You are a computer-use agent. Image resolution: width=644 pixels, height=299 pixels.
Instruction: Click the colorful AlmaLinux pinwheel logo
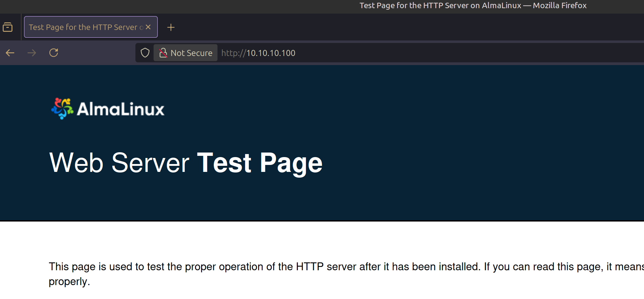click(62, 108)
